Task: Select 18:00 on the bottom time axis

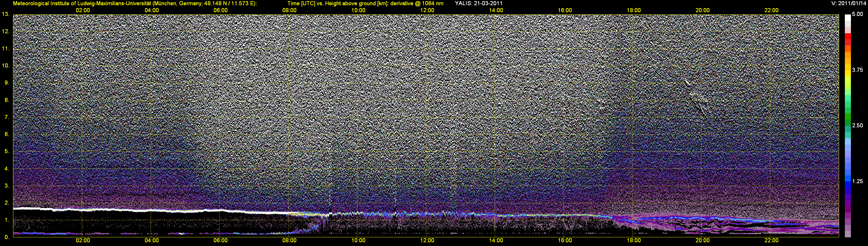Action: tap(633, 241)
